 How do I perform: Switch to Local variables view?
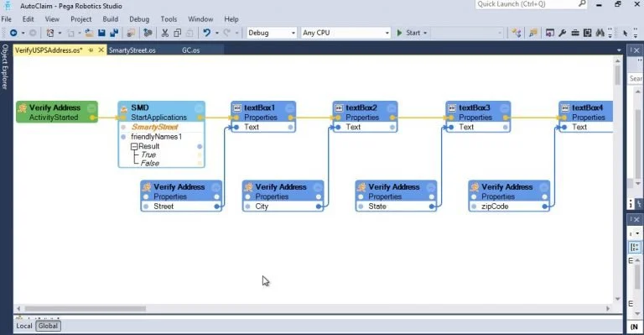click(23, 326)
